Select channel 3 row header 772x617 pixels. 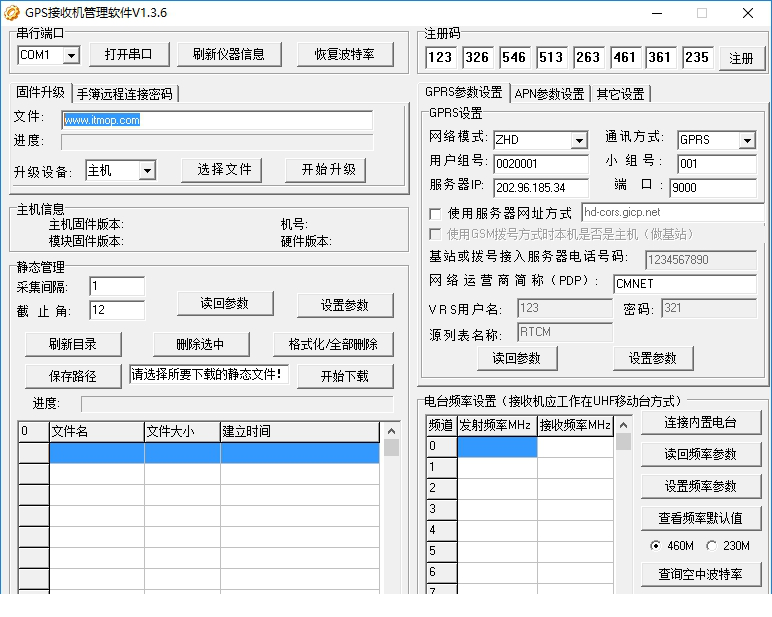click(x=442, y=509)
